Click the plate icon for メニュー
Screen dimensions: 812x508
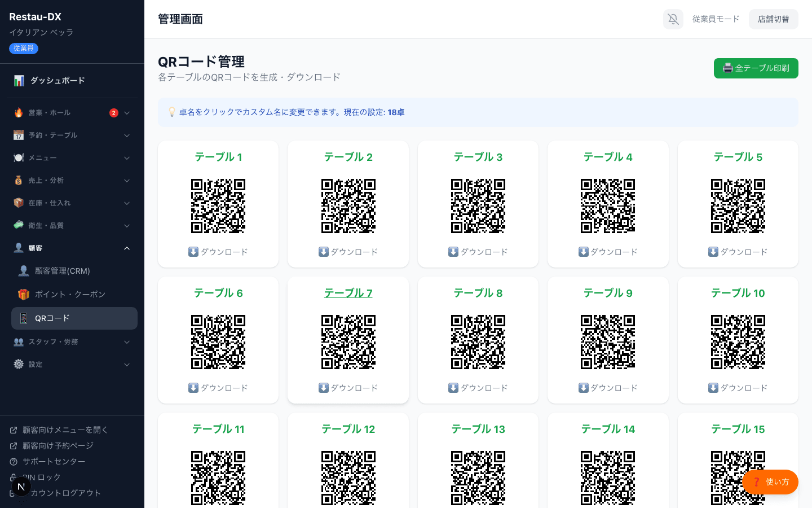(x=19, y=158)
